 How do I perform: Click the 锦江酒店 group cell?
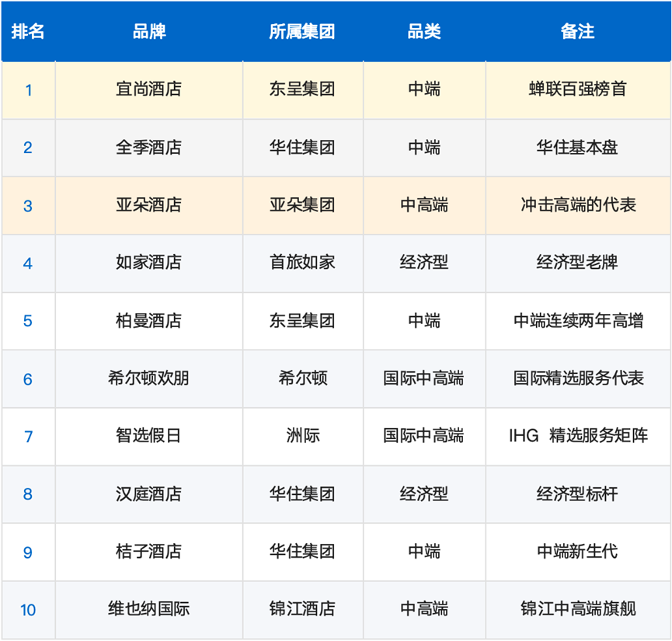tap(302, 609)
